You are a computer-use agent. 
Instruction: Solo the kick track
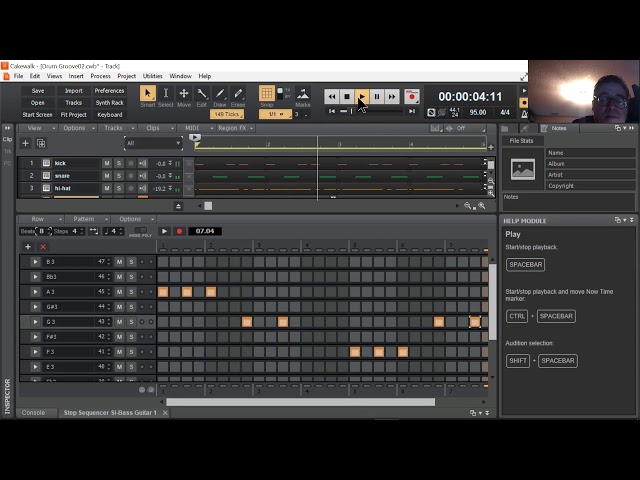(119, 163)
